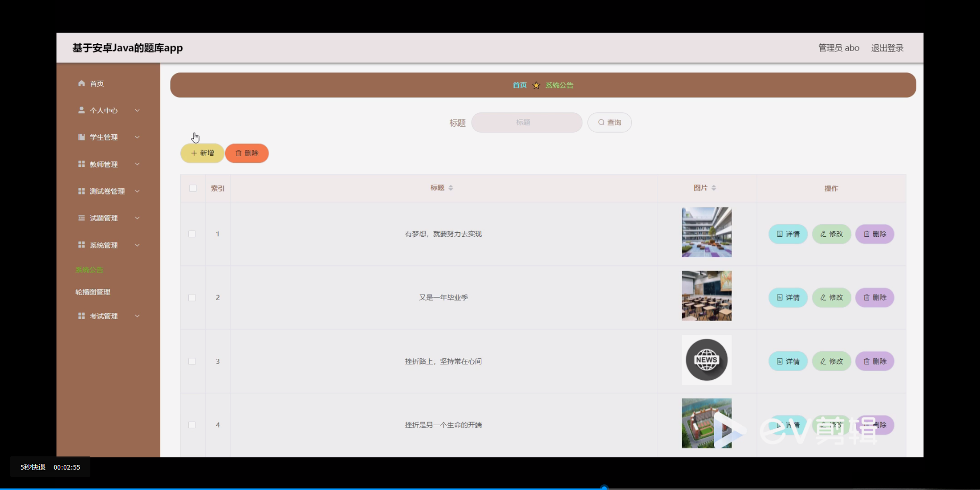The height and width of the screenshot is (490, 980).
Task: Click the 试题管理 list icon
Action: click(x=81, y=217)
